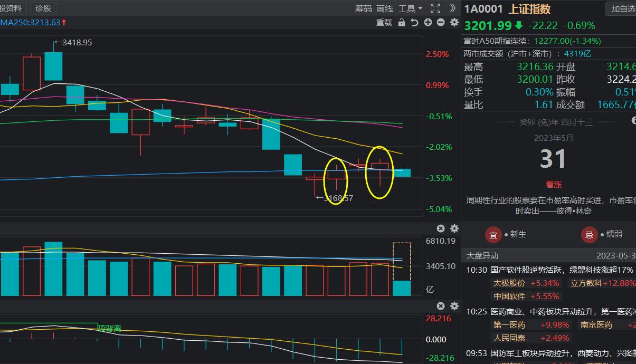Zoom in chart with plus icon
The width and height of the screenshot is (636, 364).
(x=428, y=22)
